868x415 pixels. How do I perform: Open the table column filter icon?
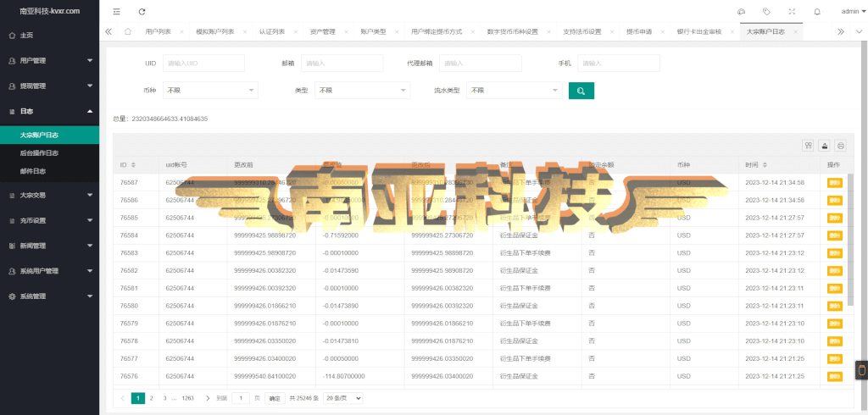808,146
